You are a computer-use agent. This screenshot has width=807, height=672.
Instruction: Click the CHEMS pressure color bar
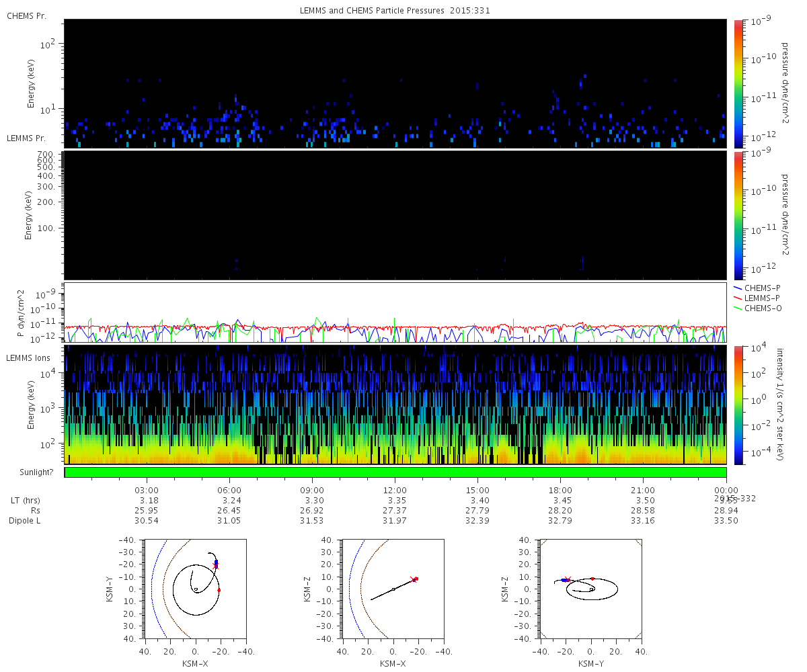click(x=738, y=83)
